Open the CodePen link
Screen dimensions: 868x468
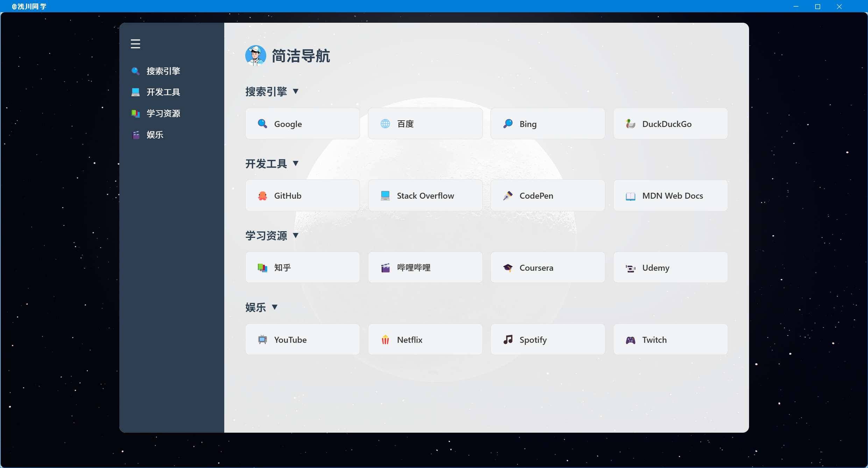pos(548,196)
